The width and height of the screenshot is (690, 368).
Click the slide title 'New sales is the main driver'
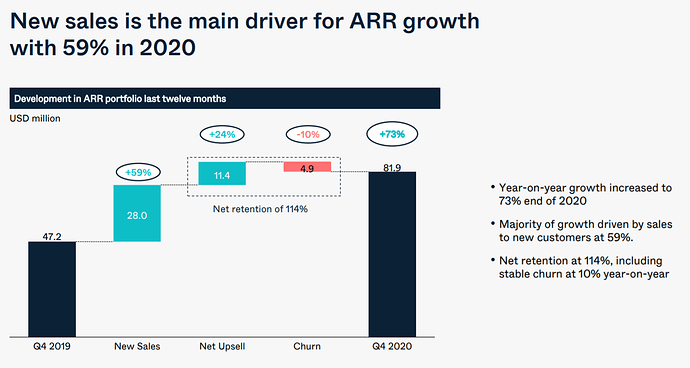point(245,34)
